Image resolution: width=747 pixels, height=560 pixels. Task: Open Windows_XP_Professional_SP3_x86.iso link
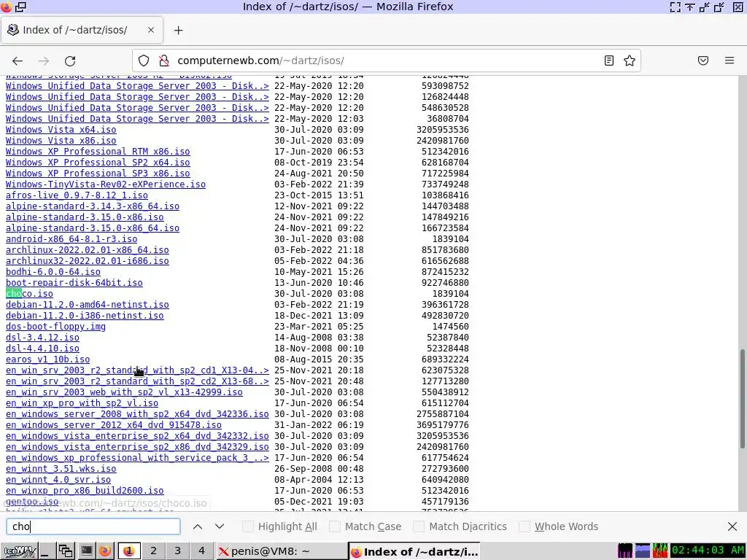(x=98, y=174)
